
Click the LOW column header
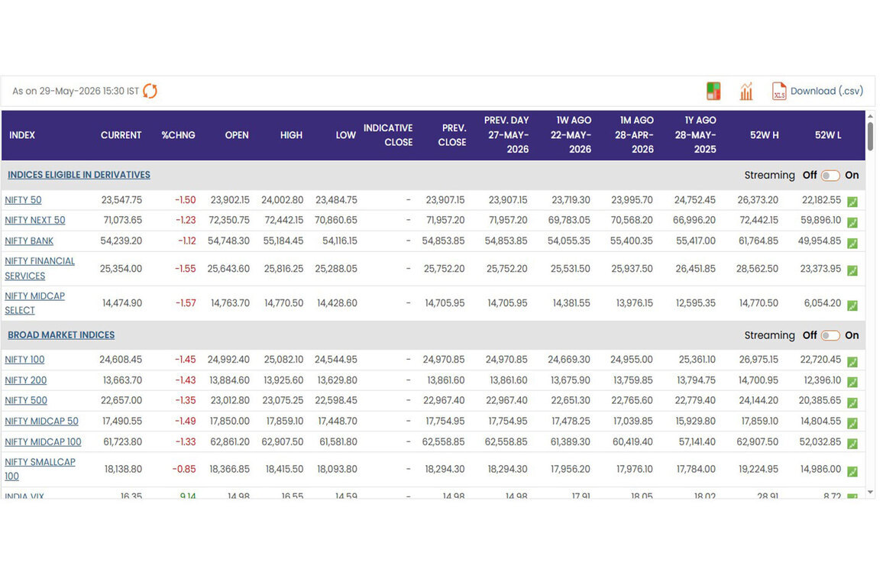coord(346,135)
